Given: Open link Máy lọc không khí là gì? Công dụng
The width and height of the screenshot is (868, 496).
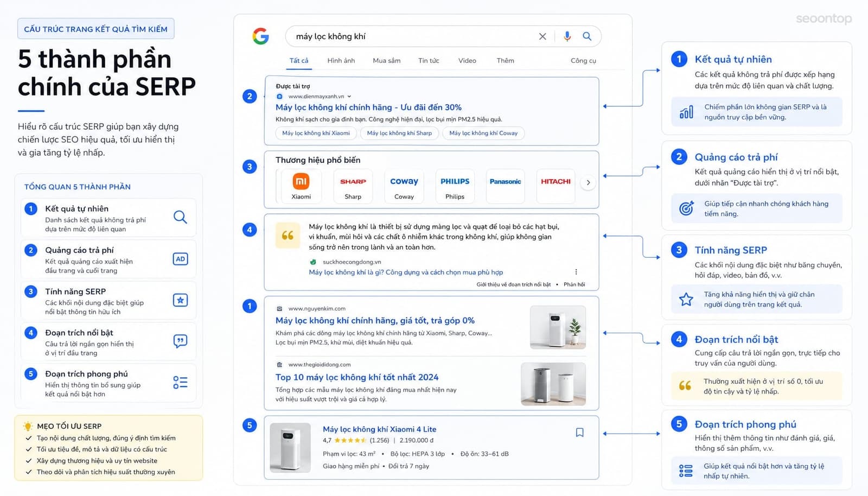Looking at the screenshot, I should pos(406,272).
